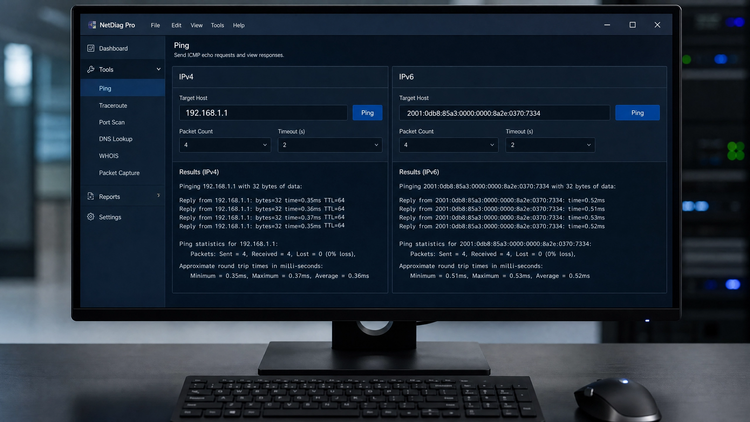Open the IPv4 Timeout dropdown
The width and height of the screenshot is (750, 422).
pos(330,145)
